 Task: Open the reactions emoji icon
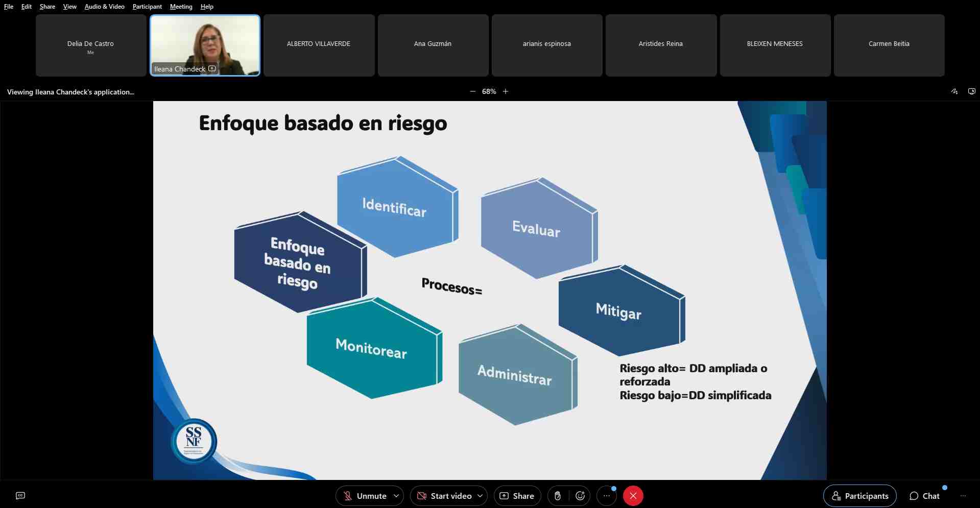pos(580,496)
